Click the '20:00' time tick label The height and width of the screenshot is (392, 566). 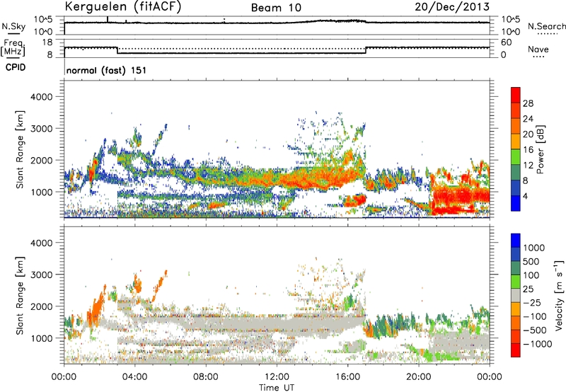coord(419,377)
